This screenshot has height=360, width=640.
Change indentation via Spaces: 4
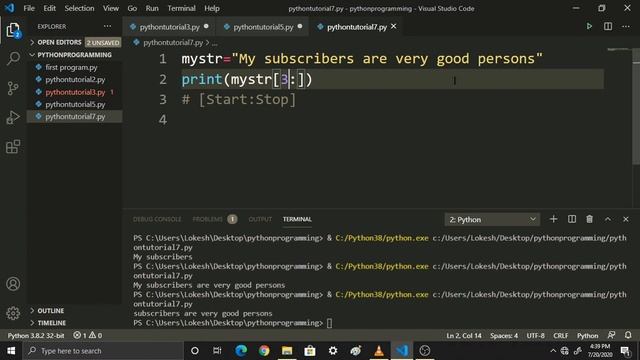(504, 336)
